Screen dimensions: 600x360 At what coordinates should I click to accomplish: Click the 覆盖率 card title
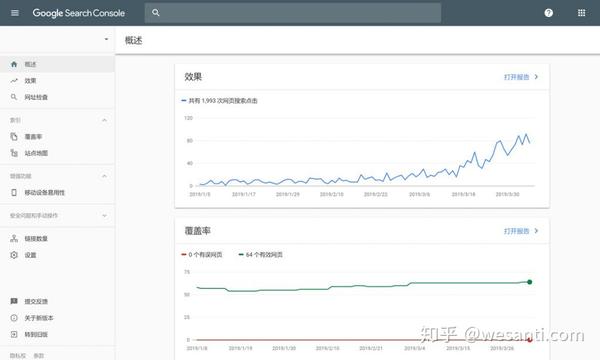pos(197,231)
